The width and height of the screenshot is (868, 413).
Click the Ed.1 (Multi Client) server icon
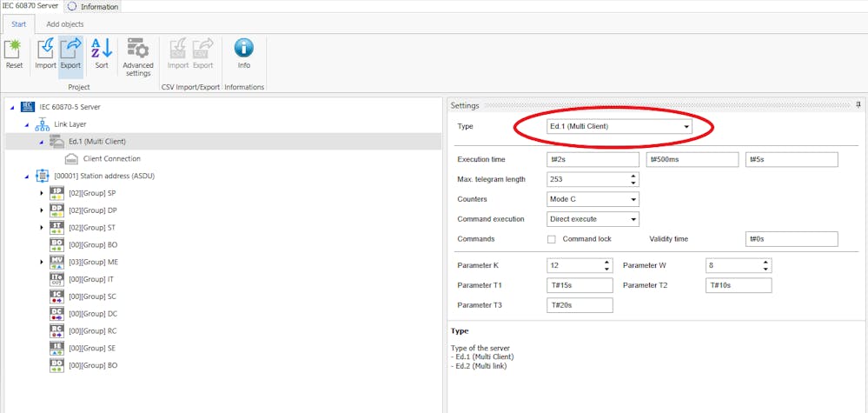56,142
